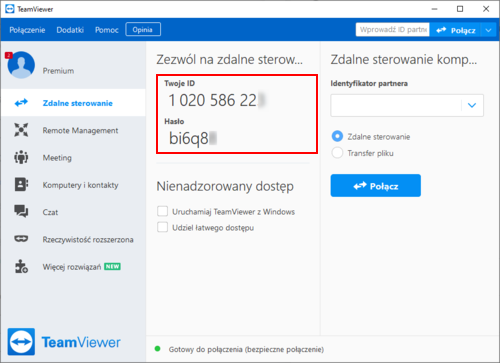Click the Czat speech bubbles icon
Screen dimensions: 500x363
[x=21, y=211]
